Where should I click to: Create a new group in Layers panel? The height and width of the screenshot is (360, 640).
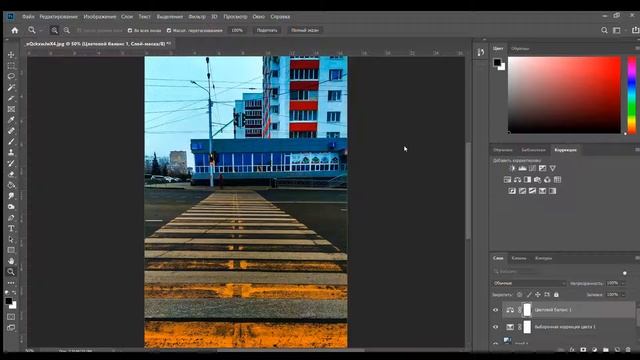pyautogui.click(x=606, y=350)
